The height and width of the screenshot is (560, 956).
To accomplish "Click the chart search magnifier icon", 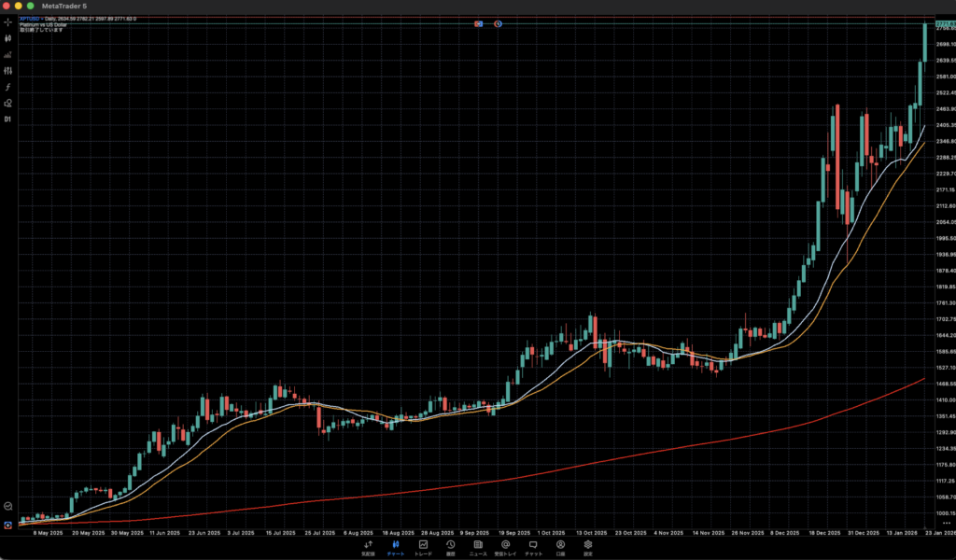I will click(8, 505).
